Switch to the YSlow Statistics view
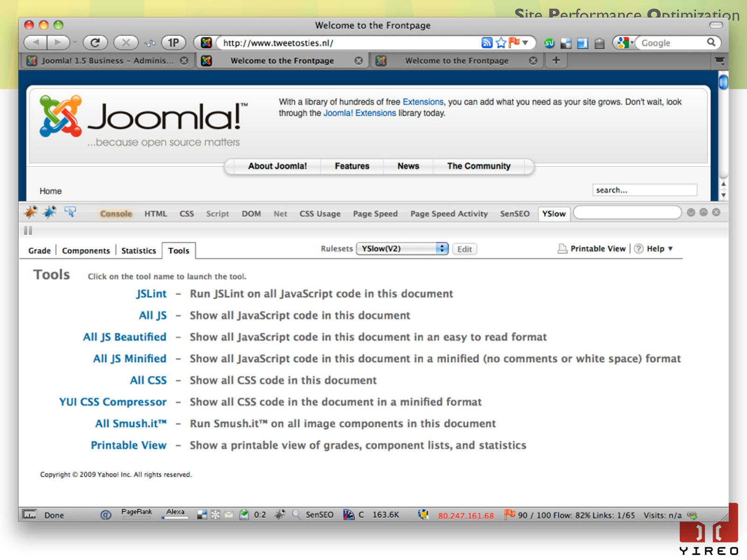 (x=139, y=251)
